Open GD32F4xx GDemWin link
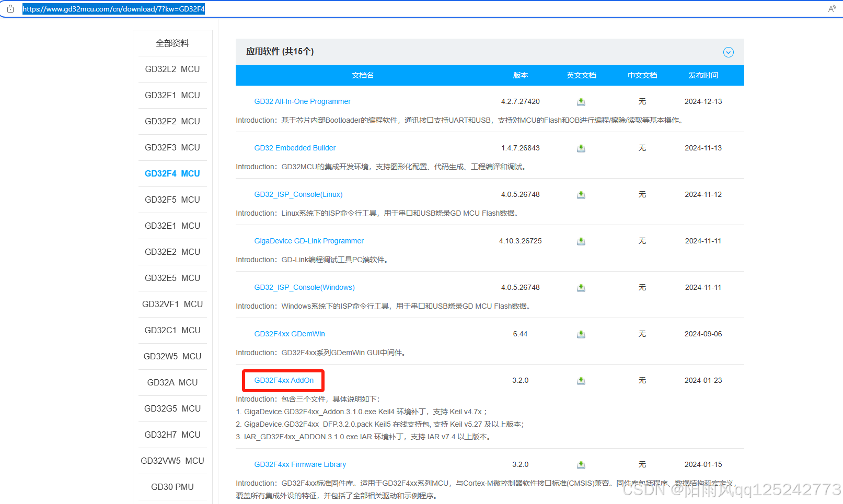Viewport: 843px width, 504px height. click(290, 334)
